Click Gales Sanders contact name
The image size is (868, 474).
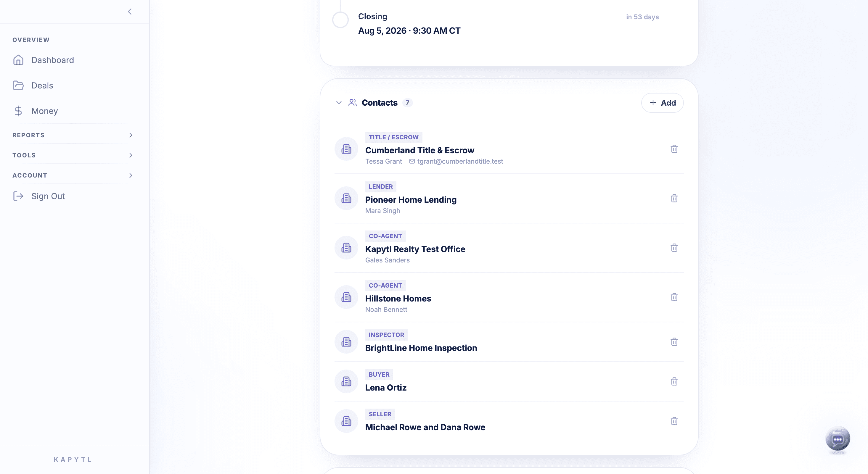point(387,260)
